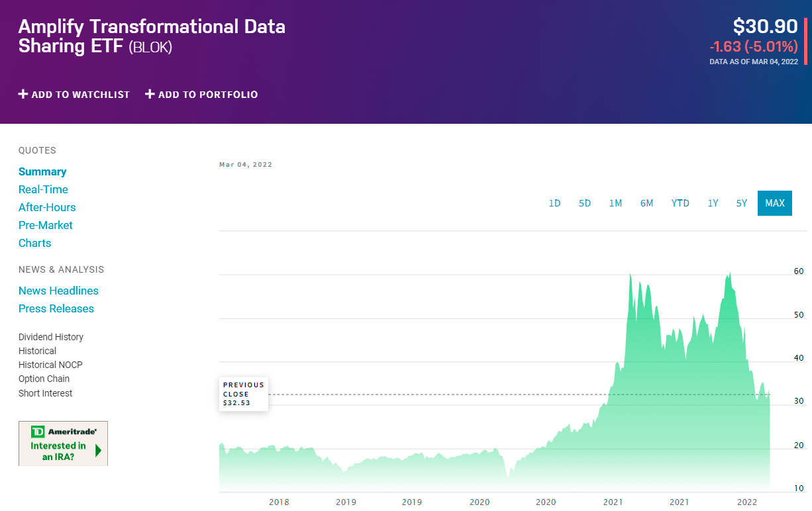Click the (BLOK) ticker symbol
This screenshot has width=812, height=511.
(x=150, y=47)
